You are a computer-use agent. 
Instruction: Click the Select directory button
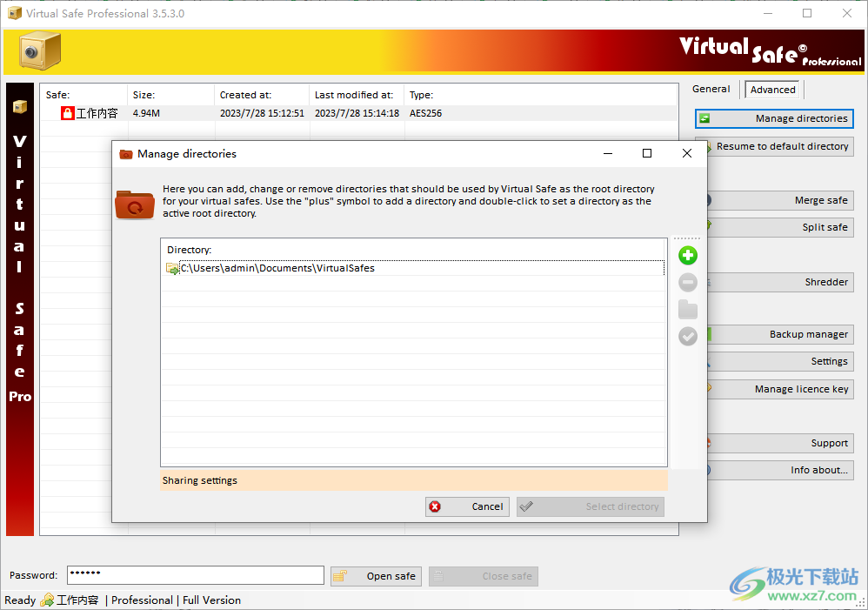click(590, 506)
